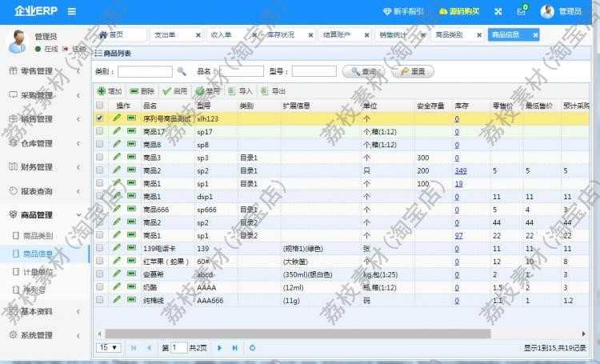Check the 纯棉线 row checkbox
This screenshot has width=600, height=364.
(100, 300)
